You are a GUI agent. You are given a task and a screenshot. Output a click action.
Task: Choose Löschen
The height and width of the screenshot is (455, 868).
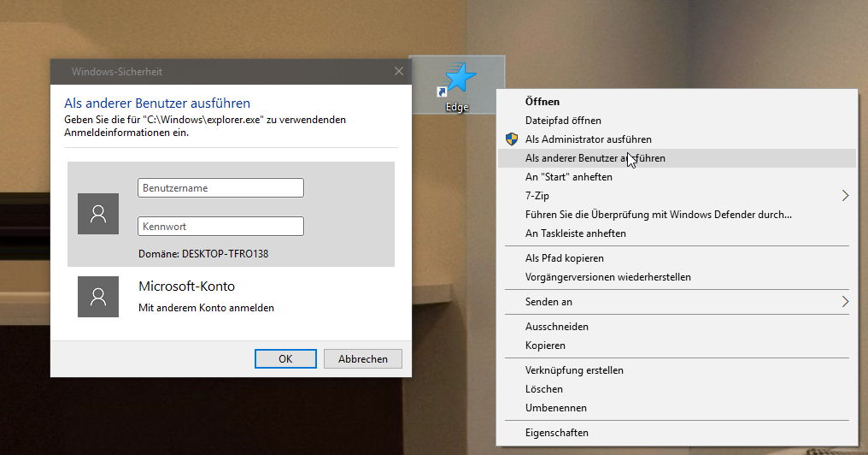677,389
